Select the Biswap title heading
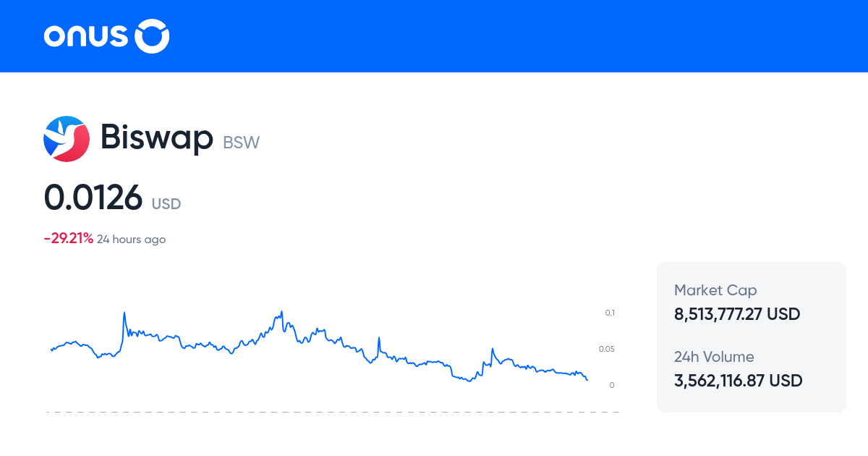This screenshot has width=868, height=456. [x=157, y=138]
